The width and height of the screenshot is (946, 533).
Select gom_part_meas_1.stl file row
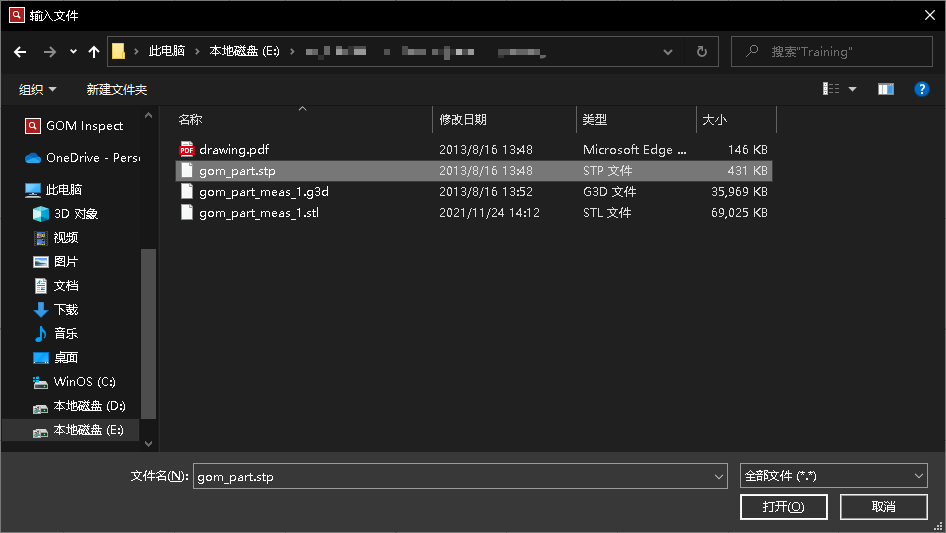[x=259, y=213]
